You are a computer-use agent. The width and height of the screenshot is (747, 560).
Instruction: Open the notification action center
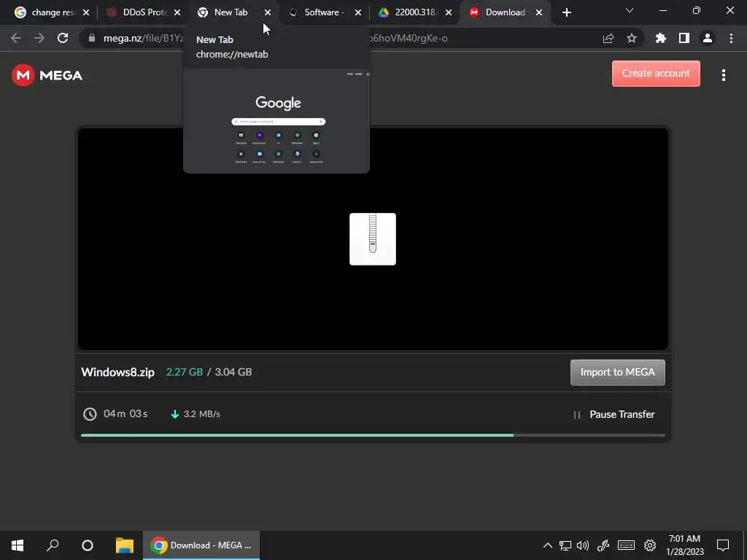(723, 545)
